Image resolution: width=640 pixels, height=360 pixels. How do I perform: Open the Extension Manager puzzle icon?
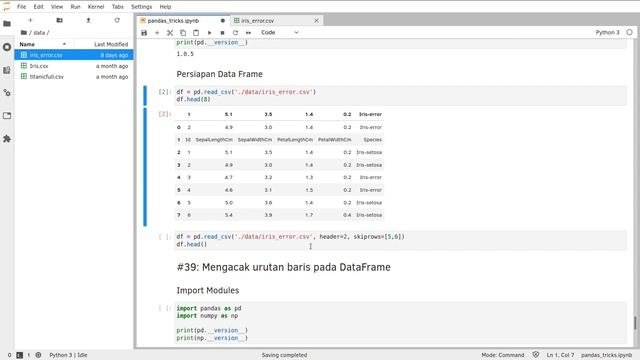tap(7, 139)
